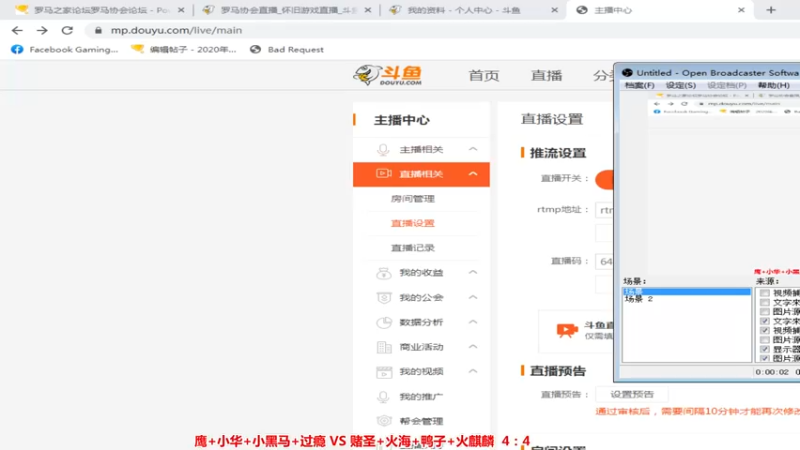Switch to the 罗马协会直播 browser tab
This screenshot has height=450, width=800.
tap(287, 10)
